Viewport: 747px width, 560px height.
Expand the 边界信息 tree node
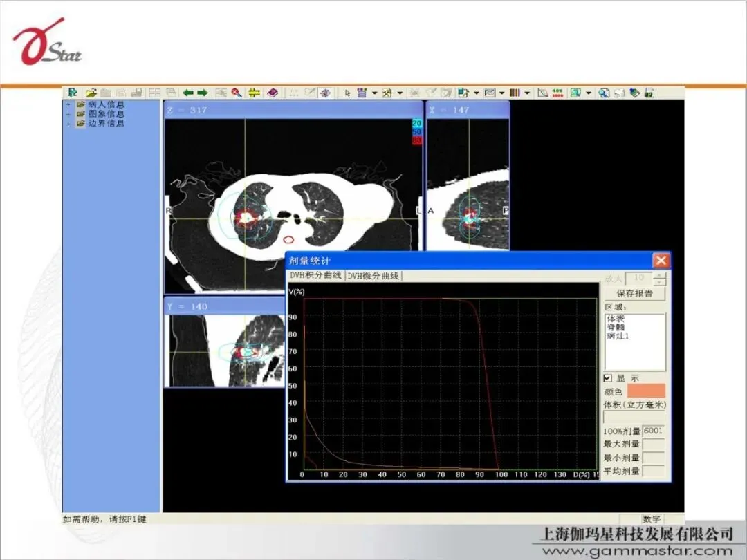coord(68,124)
